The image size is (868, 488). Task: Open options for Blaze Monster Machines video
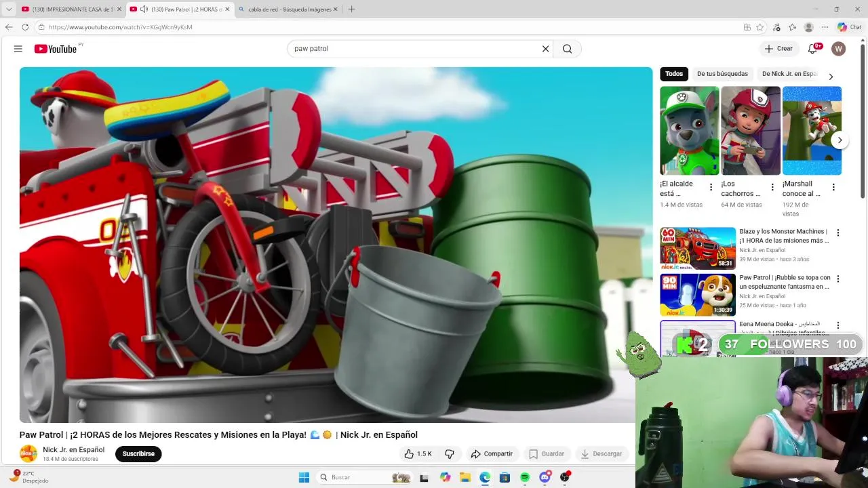click(x=838, y=232)
